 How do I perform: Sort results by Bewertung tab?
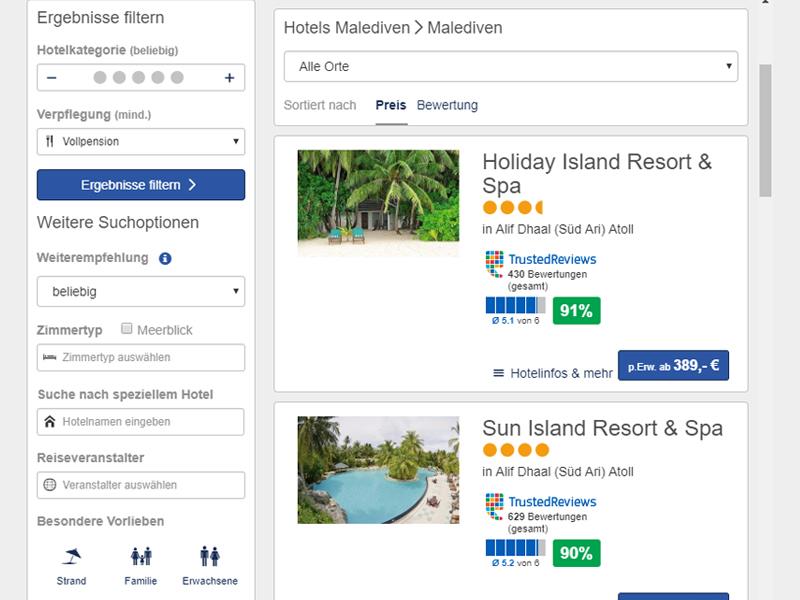click(447, 105)
